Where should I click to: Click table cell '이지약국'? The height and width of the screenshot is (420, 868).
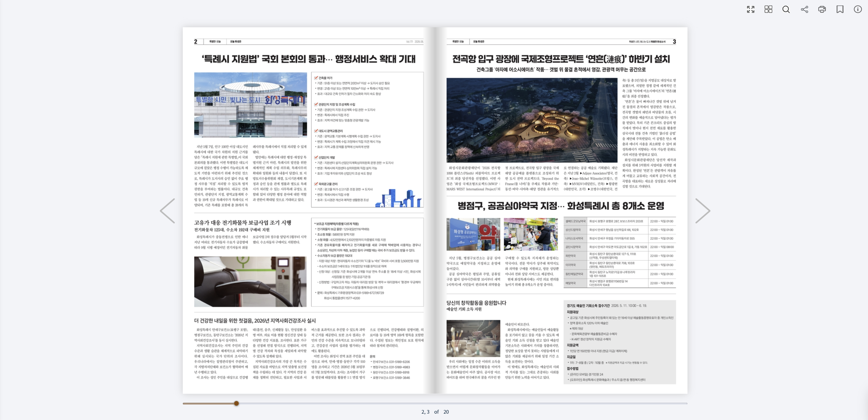coord(575,265)
